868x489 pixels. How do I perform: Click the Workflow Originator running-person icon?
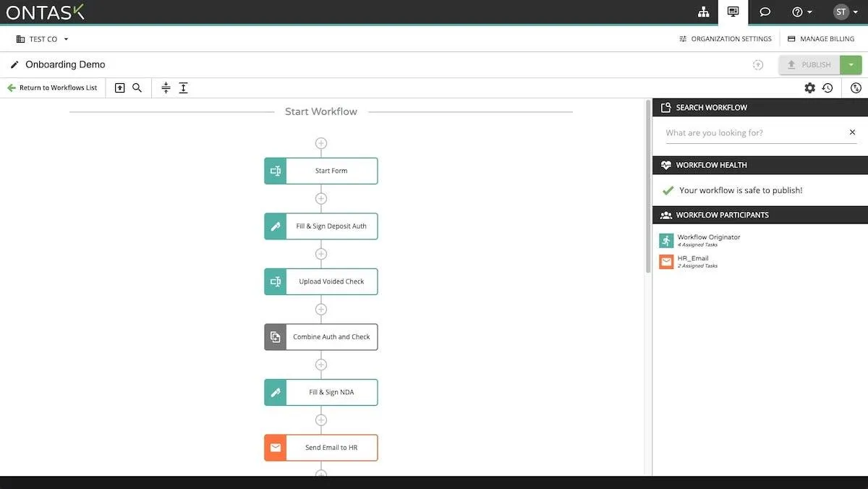pos(666,240)
